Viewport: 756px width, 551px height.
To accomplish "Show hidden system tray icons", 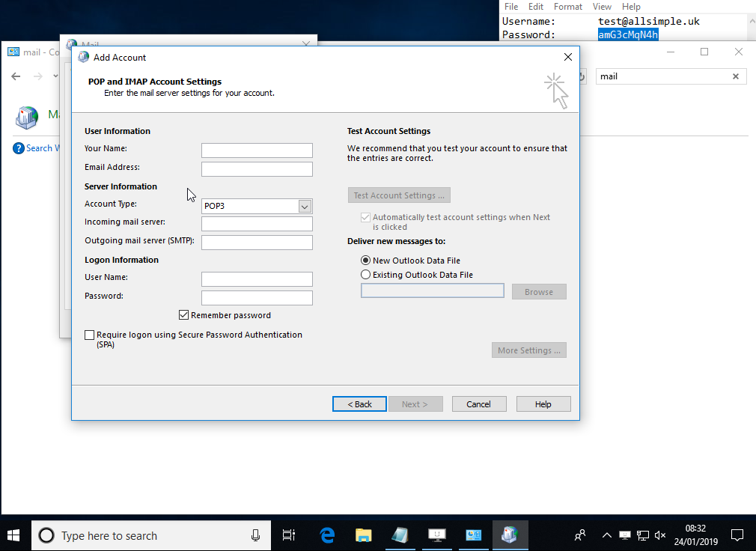I will click(x=606, y=535).
